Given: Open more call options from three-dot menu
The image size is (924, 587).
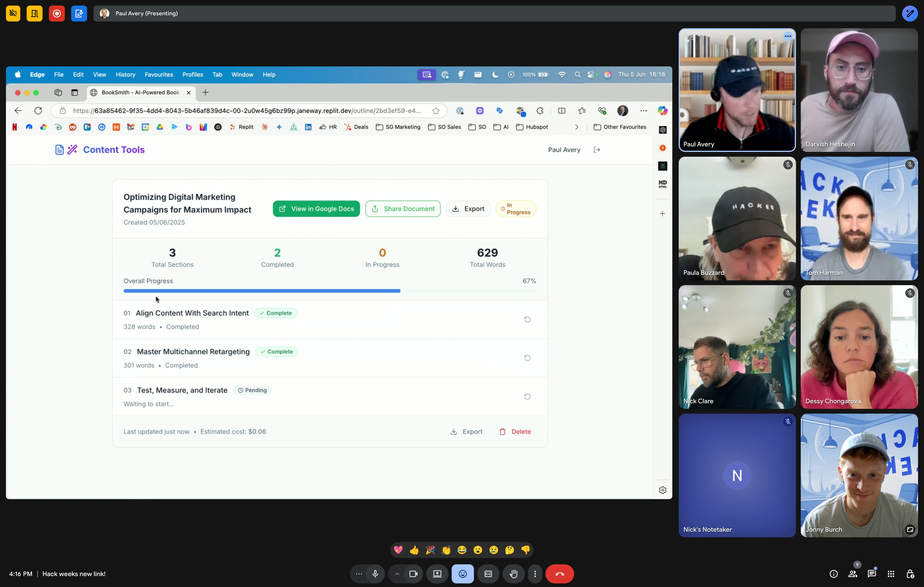Looking at the screenshot, I should click(x=535, y=573).
